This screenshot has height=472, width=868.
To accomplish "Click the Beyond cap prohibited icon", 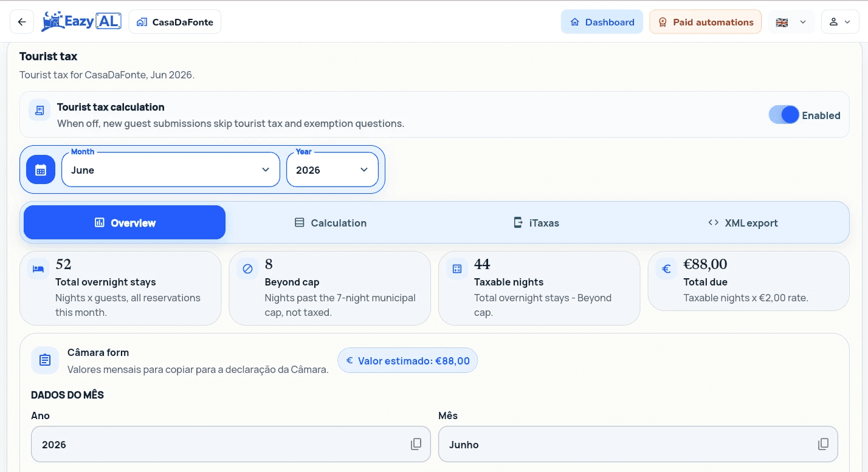I will click(247, 269).
